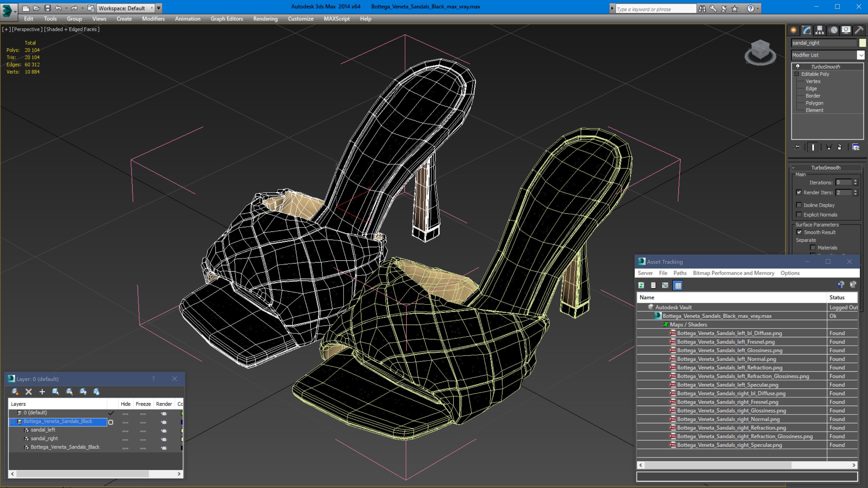Enable the Explicit Normals checkbox

click(799, 214)
